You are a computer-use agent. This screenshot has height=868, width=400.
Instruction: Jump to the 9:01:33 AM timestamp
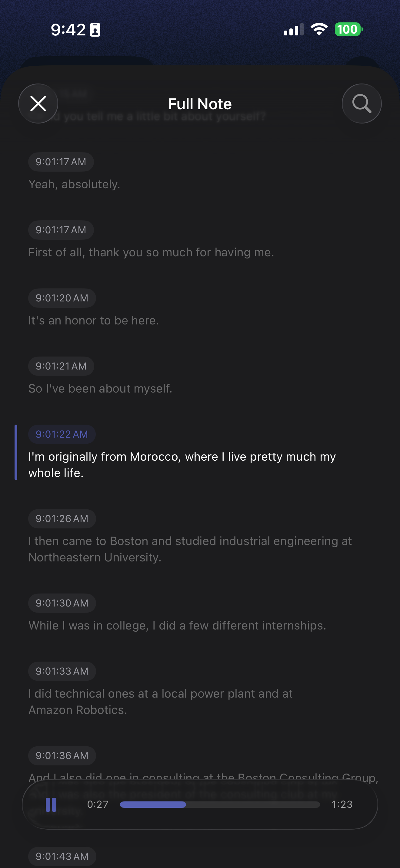click(62, 671)
